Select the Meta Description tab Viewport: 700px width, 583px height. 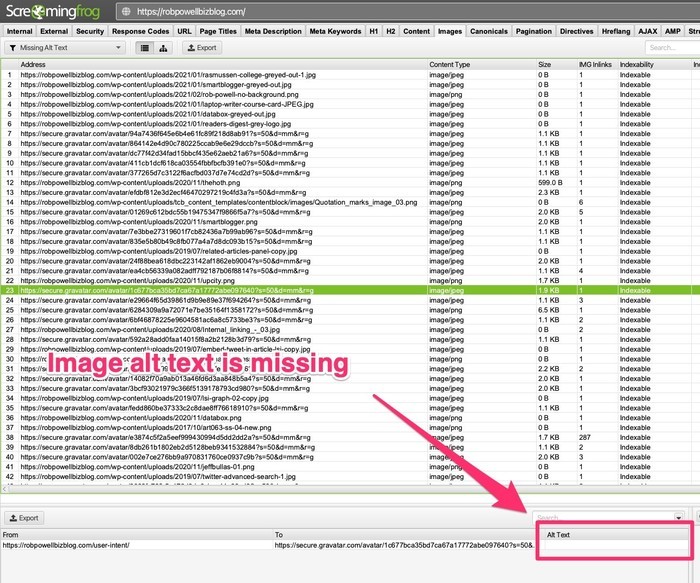(x=273, y=31)
